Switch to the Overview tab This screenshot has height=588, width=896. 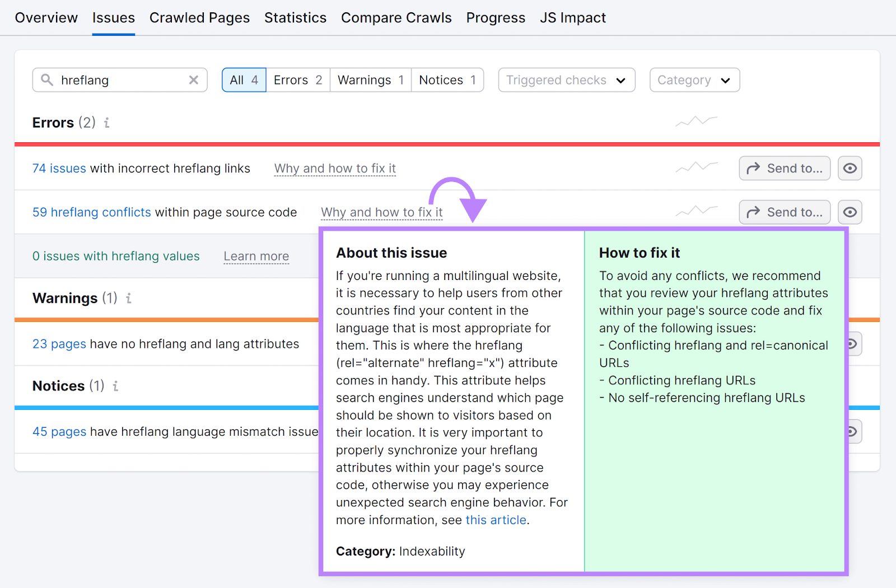pos(46,18)
